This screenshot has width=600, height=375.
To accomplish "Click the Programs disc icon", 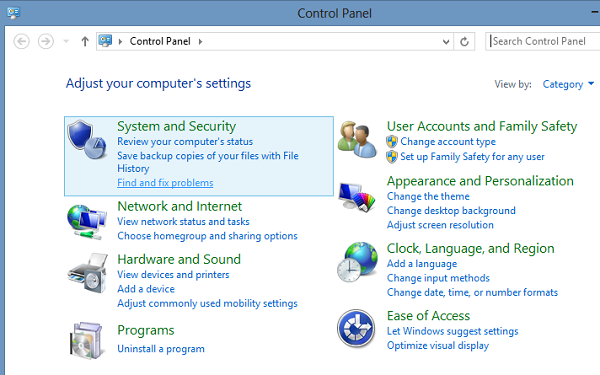I will coord(87,340).
